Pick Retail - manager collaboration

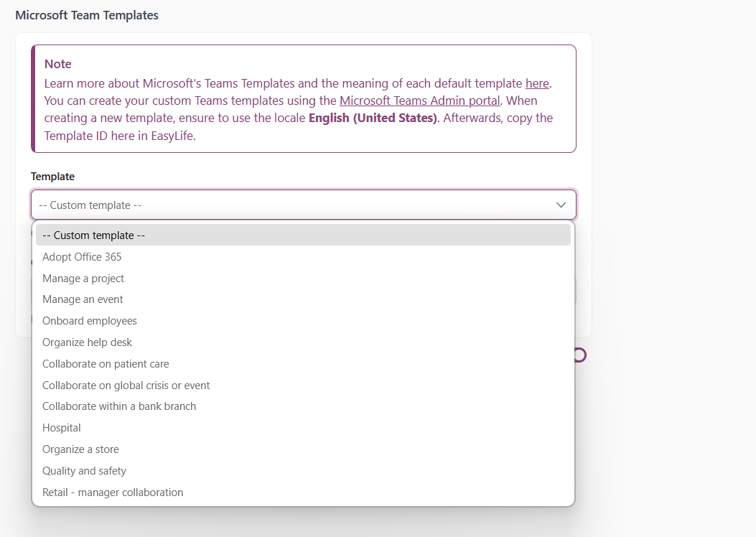(x=112, y=492)
